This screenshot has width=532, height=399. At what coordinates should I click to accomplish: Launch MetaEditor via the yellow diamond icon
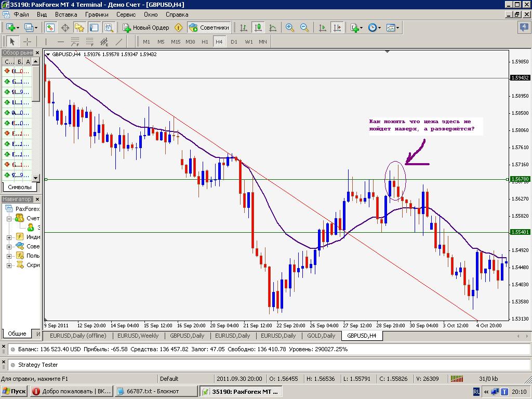[x=178, y=28]
